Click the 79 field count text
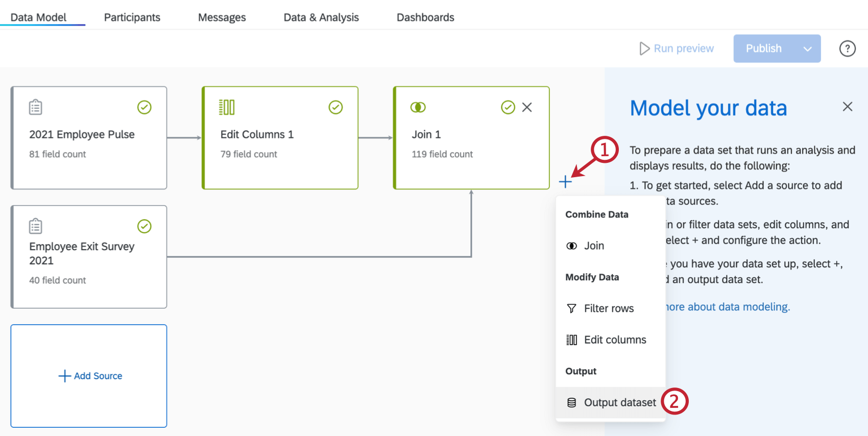The width and height of the screenshot is (868, 436). pyautogui.click(x=249, y=154)
